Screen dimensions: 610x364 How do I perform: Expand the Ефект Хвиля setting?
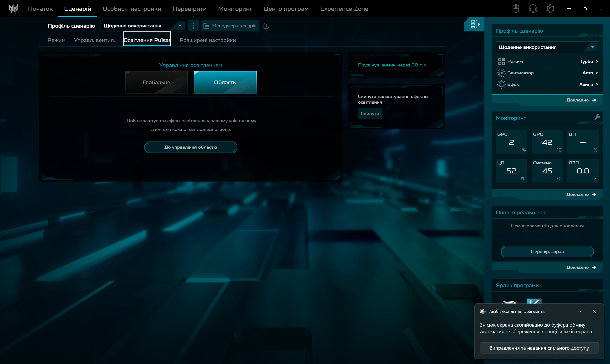click(x=588, y=84)
